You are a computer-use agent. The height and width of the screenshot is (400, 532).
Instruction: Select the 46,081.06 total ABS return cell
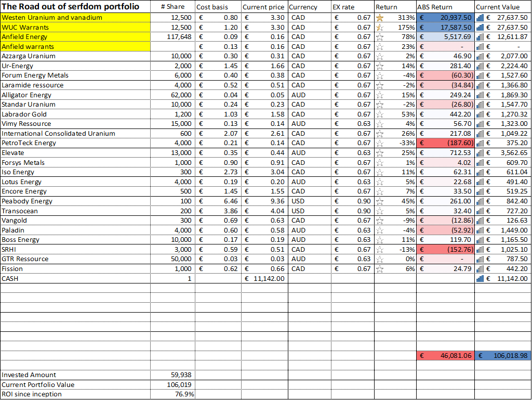click(445, 356)
